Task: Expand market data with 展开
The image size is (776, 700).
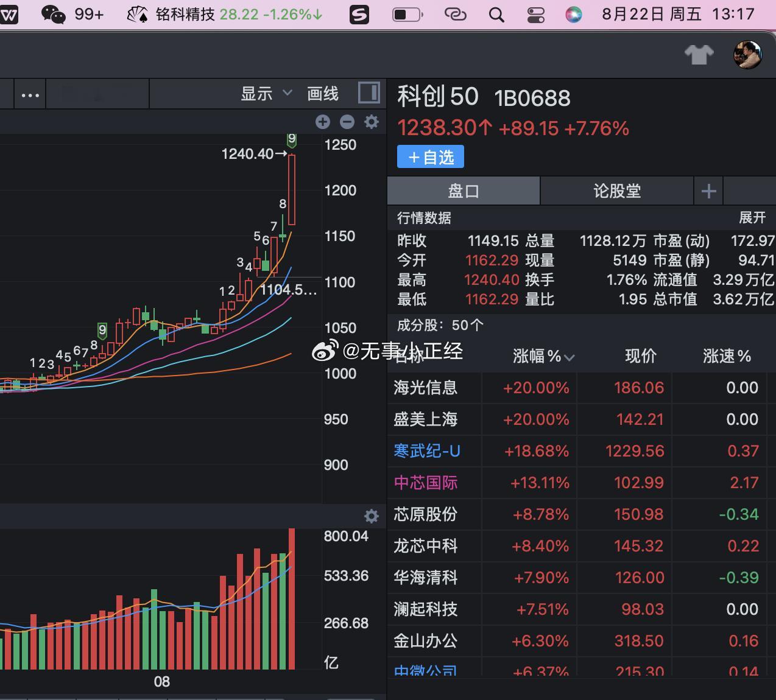Action: pos(752,218)
